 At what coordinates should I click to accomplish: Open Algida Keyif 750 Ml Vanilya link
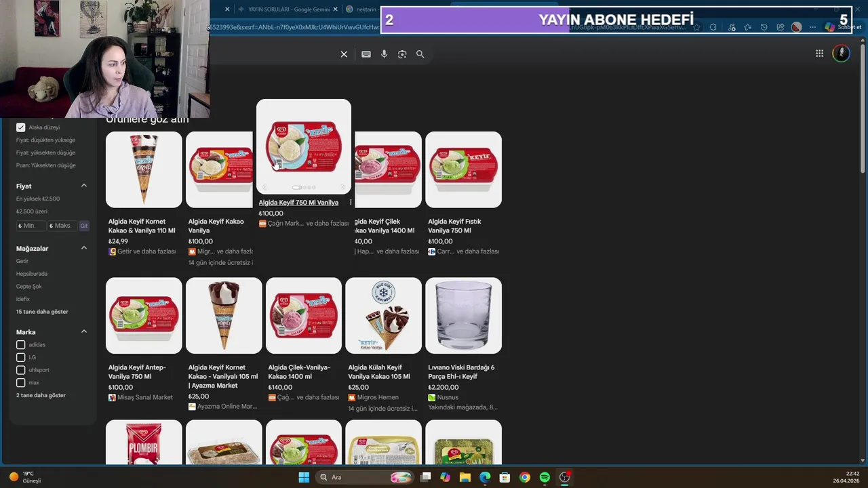click(x=298, y=203)
